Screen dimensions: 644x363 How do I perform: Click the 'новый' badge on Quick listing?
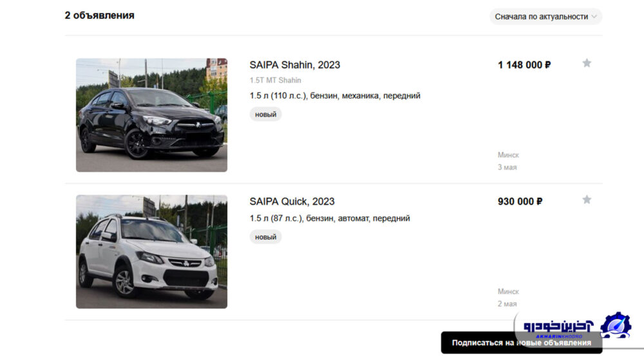coord(266,237)
